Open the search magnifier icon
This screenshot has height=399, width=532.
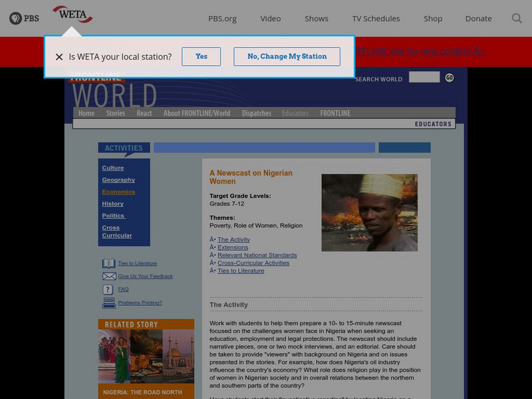point(517,19)
